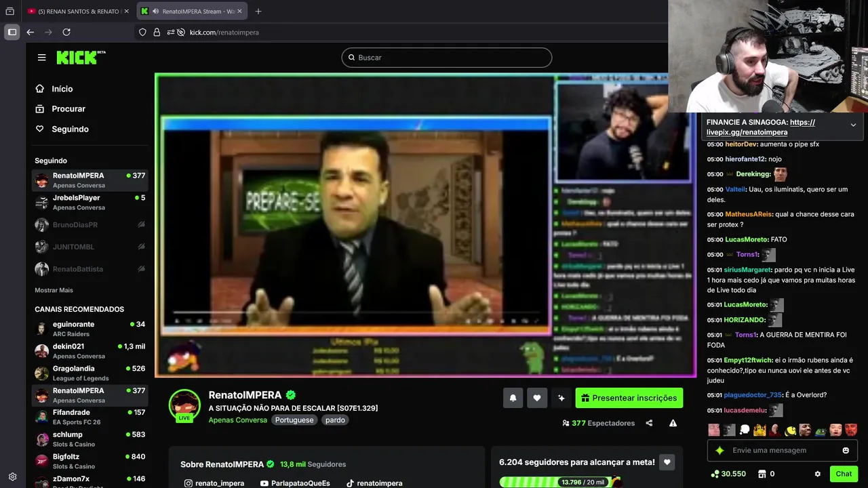Click username siriusMargaret in chat

pos(747,270)
